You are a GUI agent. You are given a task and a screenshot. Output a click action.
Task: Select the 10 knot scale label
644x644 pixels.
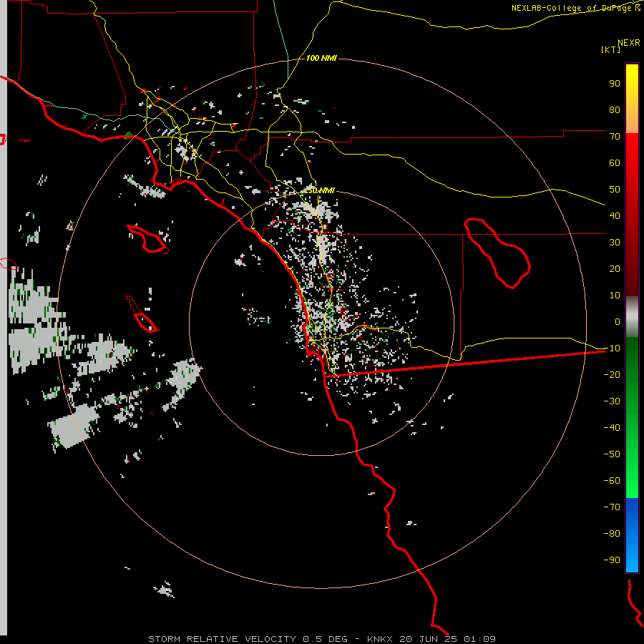tap(615, 296)
